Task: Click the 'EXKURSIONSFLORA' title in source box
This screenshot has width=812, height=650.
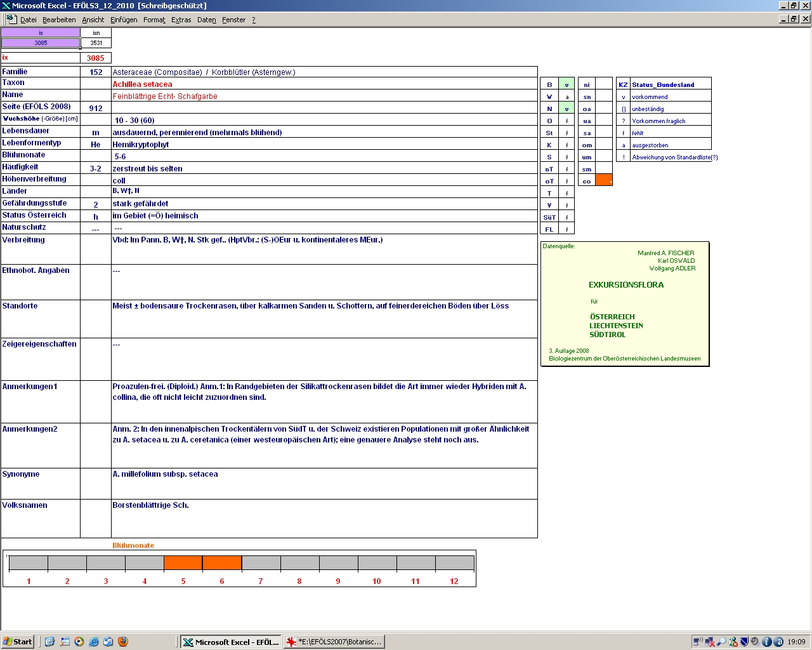Action: point(626,285)
